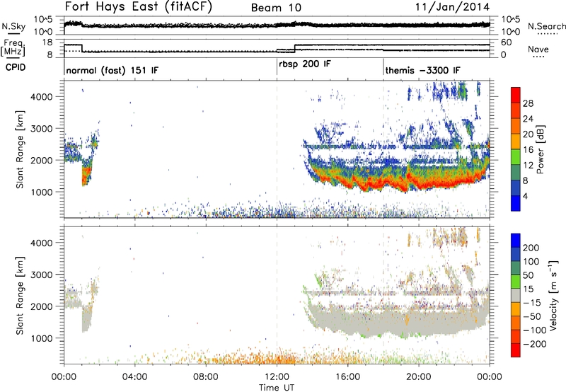Click the 'Power [dB]' color bar label
The height and width of the screenshot is (392, 566).
pyautogui.click(x=540, y=149)
